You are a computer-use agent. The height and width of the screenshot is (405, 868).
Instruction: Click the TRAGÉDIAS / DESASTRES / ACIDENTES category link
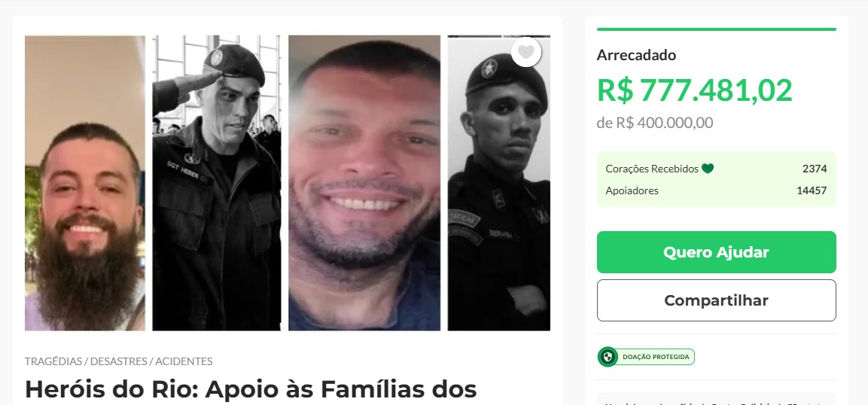tap(118, 361)
